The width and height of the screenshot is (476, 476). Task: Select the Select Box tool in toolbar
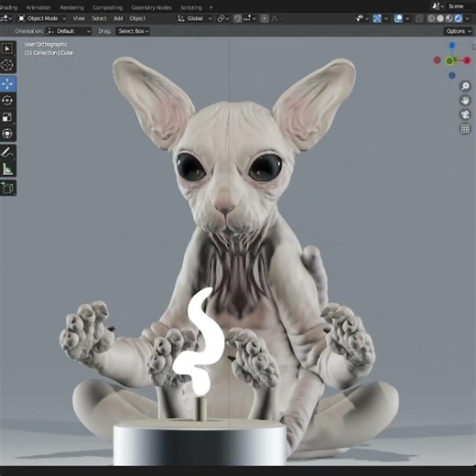[x=7, y=49]
